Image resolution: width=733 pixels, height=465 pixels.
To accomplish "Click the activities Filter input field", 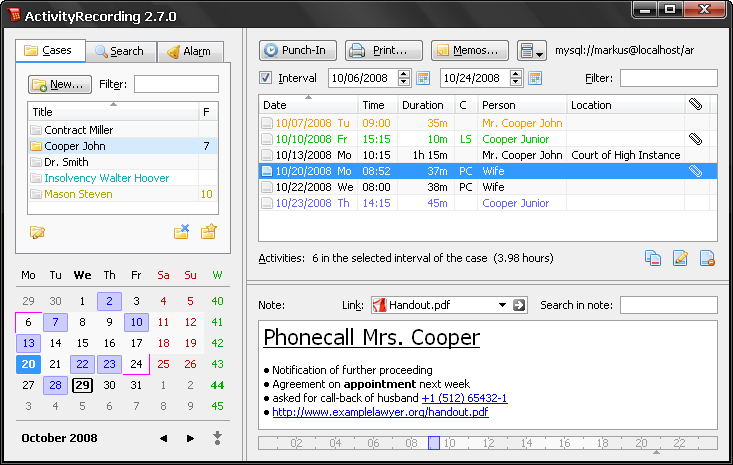I will click(668, 78).
